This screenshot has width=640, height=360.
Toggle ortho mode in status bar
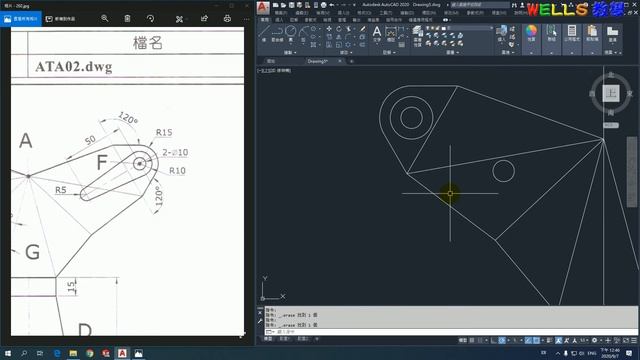click(x=494, y=340)
